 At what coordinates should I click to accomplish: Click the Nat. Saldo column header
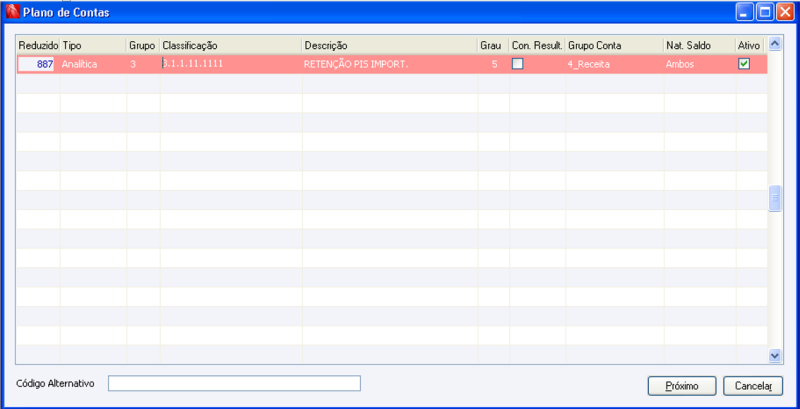(x=699, y=45)
